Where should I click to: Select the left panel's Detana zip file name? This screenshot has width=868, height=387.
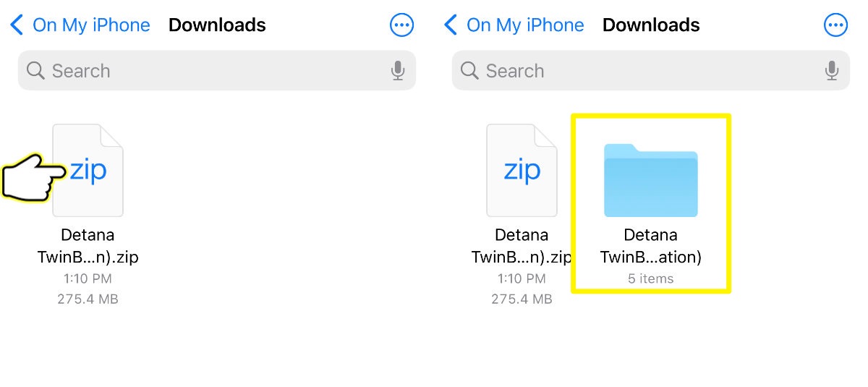point(88,246)
